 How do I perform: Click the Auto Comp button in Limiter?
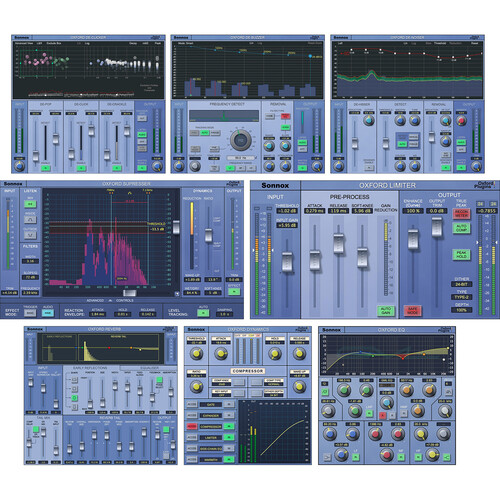(x=461, y=228)
